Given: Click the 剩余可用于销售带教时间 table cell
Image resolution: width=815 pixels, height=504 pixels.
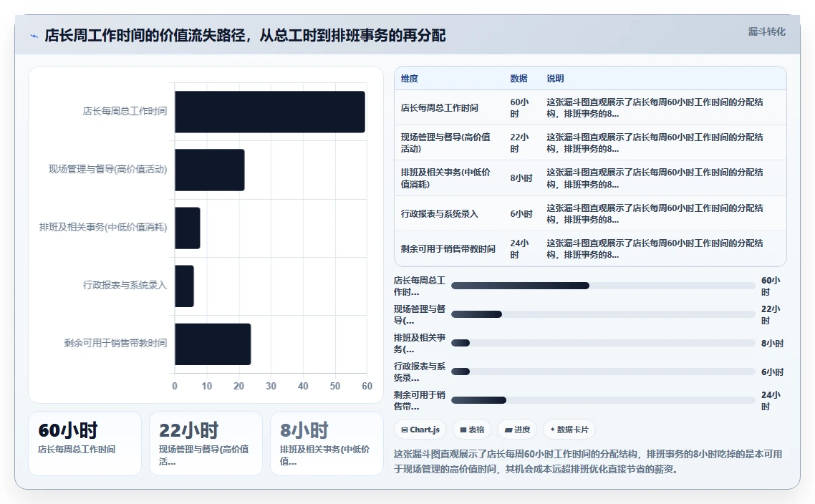Looking at the screenshot, I should [x=448, y=249].
